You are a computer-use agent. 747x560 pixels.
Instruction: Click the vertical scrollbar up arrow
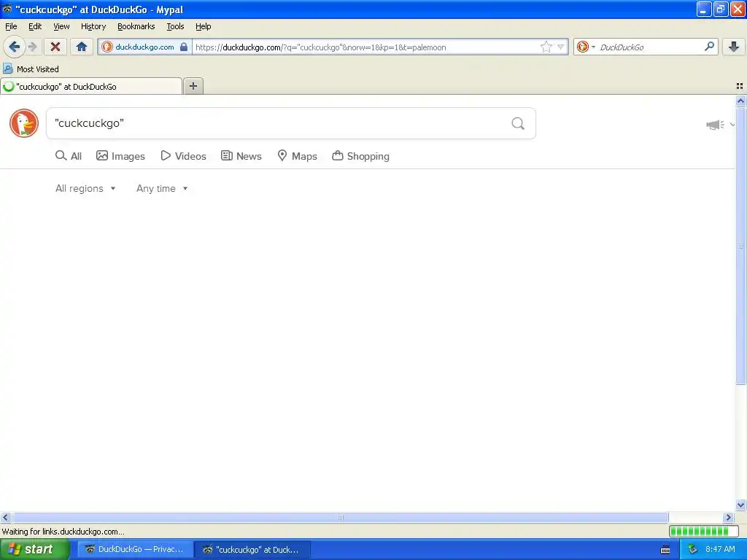coord(740,101)
